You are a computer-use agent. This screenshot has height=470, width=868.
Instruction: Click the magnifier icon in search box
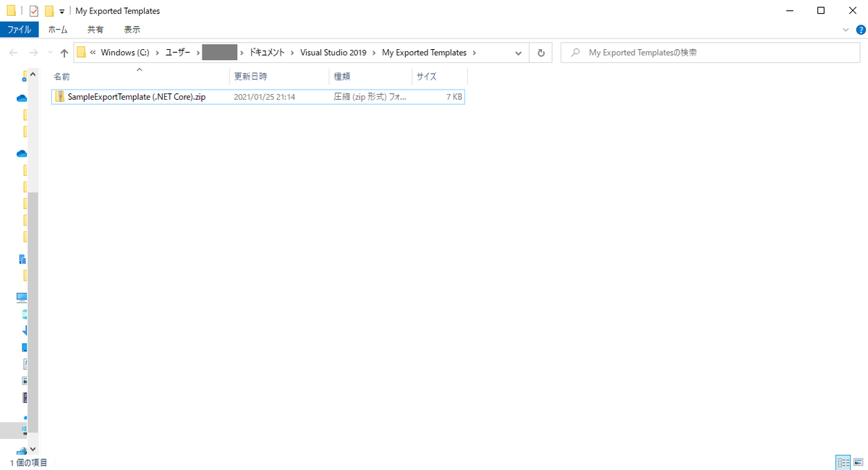(575, 53)
